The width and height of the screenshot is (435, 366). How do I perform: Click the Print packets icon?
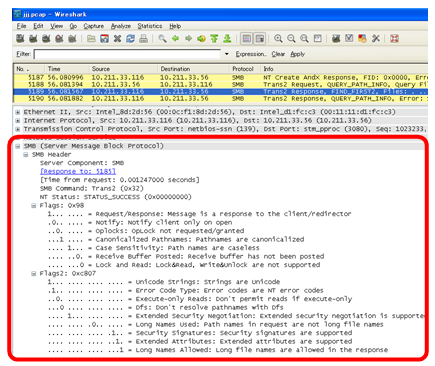pos(143,39)
